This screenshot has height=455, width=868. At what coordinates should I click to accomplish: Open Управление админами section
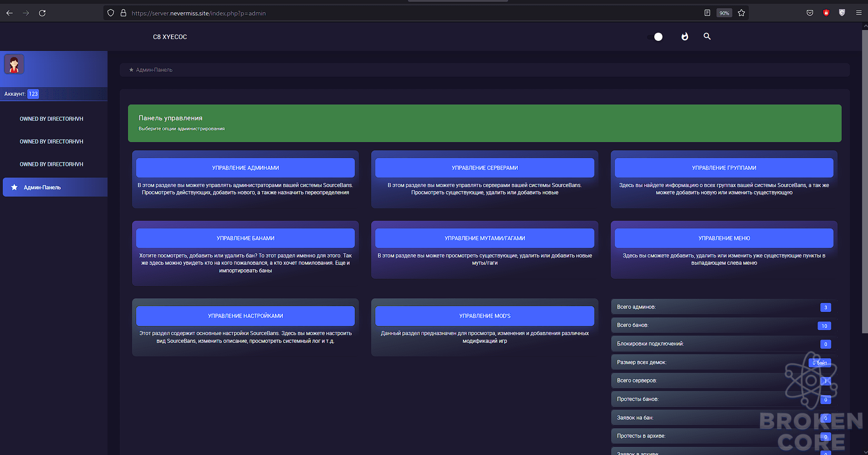click(x=245, y=168)
